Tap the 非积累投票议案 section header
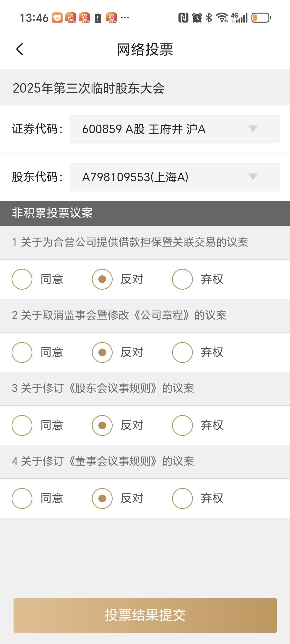The width and height of the screenshot is (290, 644). click(x=145, y=213)
